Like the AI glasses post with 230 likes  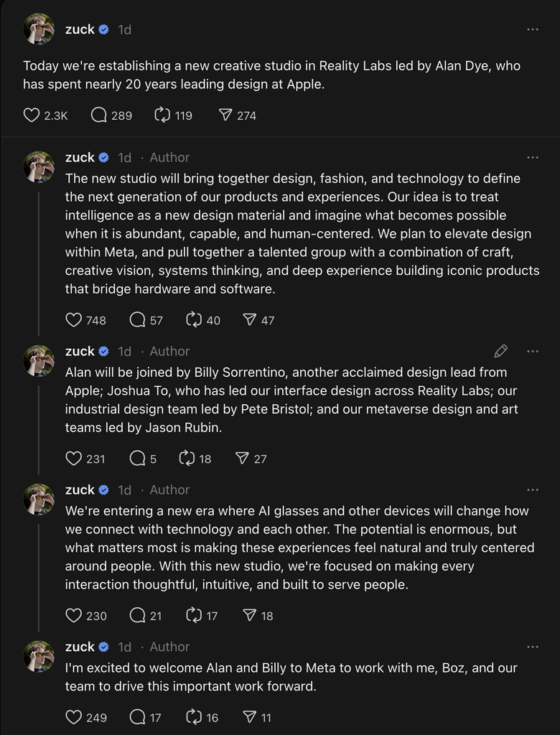tap(74, 615)
